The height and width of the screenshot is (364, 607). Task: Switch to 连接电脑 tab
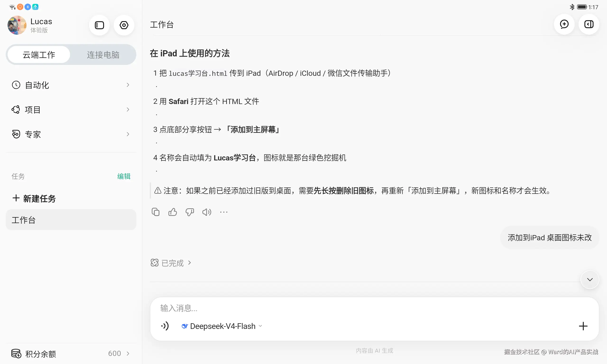[103, 55]
